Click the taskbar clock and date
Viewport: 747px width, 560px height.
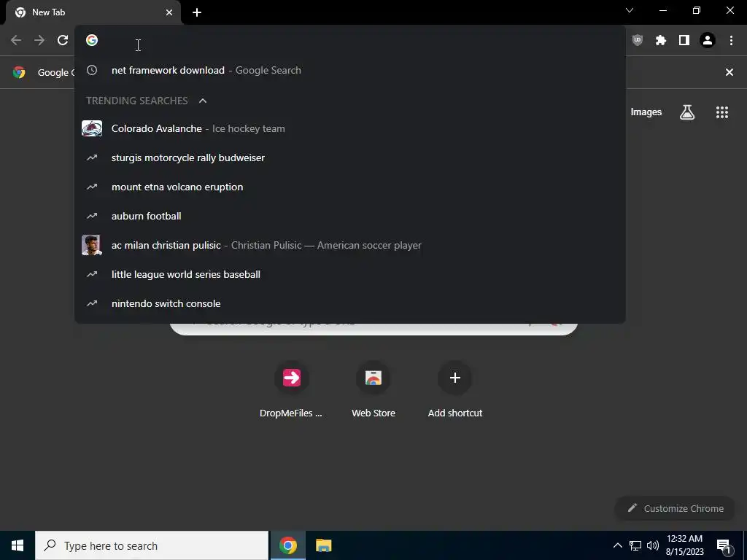pos(684,545)
